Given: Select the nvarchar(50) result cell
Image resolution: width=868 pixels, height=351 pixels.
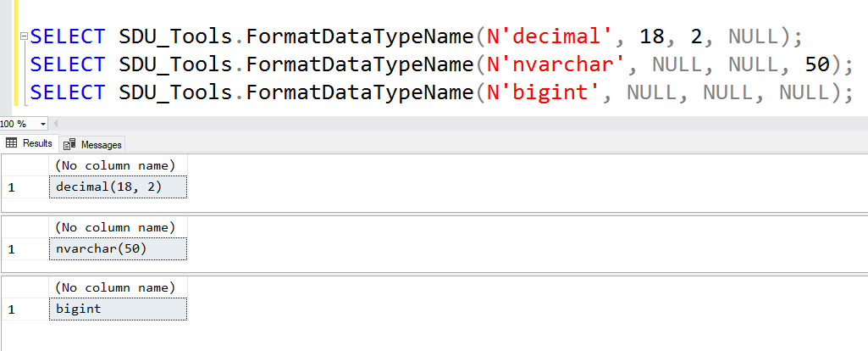Looking at the screenshot, I should click(118, 248).
